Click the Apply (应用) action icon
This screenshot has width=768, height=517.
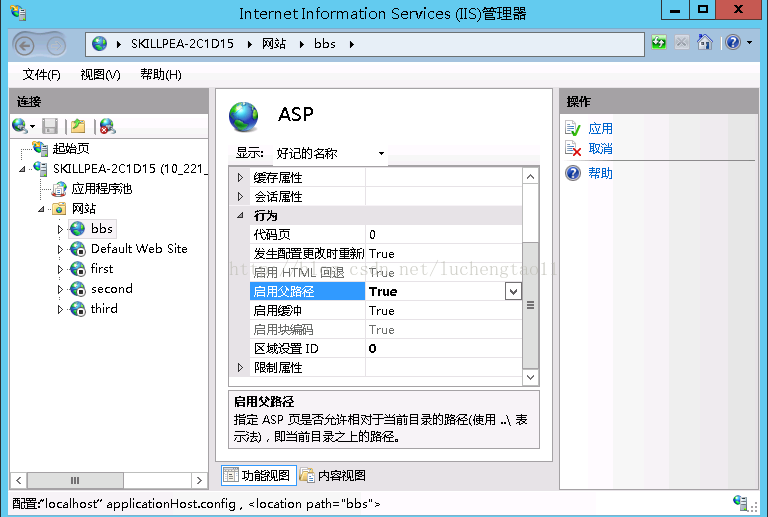573,128
